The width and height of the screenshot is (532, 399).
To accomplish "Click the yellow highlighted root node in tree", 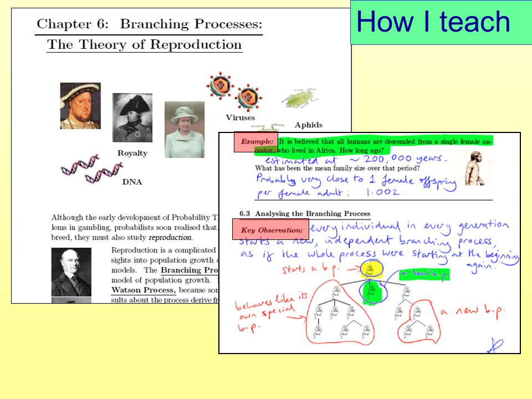I will click(371, 270).
